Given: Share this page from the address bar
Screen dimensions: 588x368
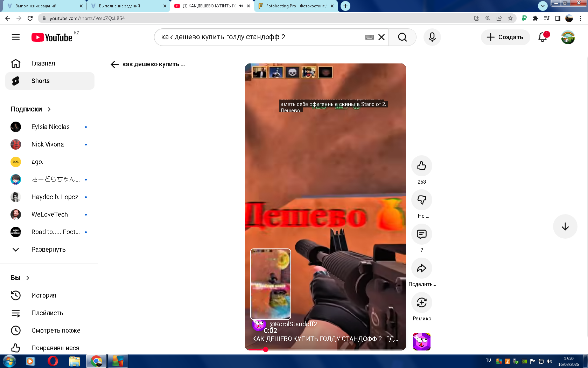Looking at the screenshot, I should (x=499, y=18).
